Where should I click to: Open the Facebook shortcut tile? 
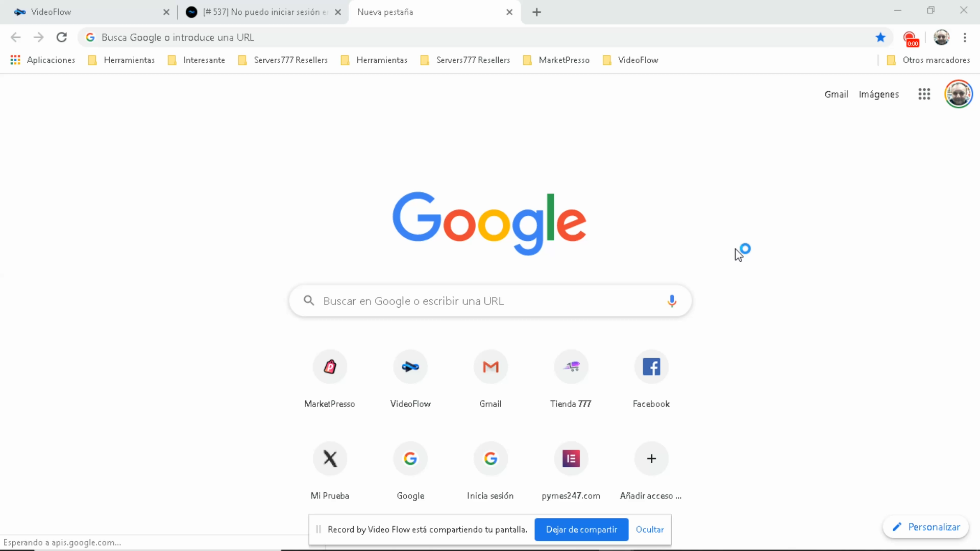click(651, 380)
